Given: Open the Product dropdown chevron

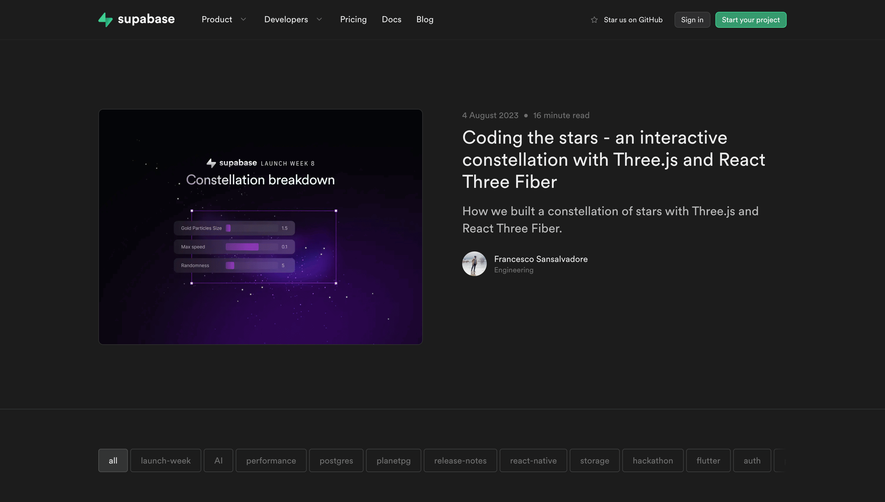Looking at the screenshot, I should click(243, 19).
